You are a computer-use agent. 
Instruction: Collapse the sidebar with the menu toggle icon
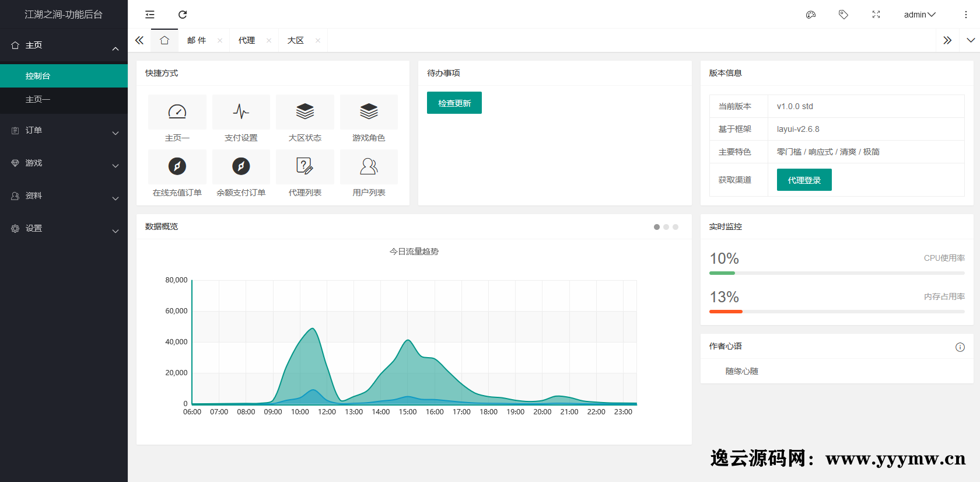click(150, 15)
